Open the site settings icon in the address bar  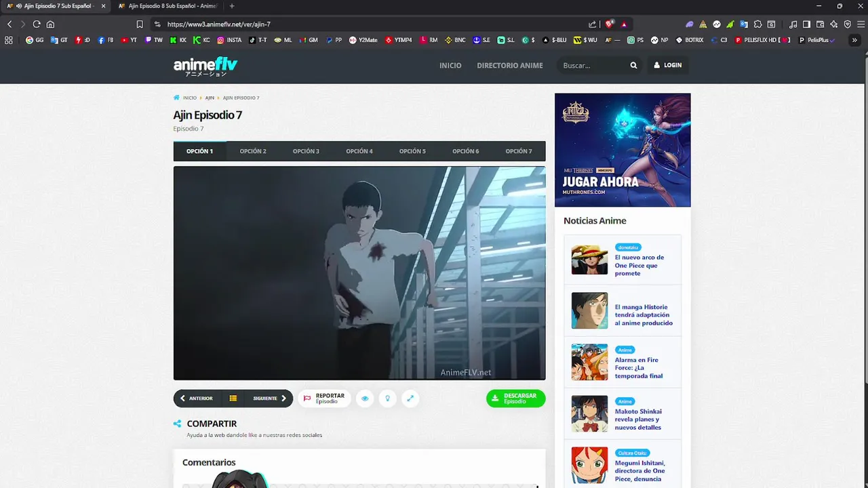(157, 24)
